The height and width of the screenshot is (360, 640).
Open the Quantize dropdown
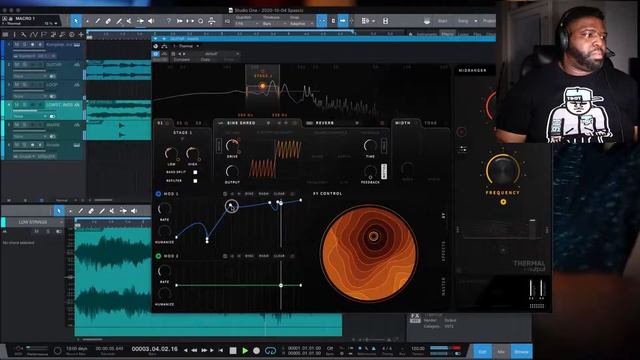pyautogui.click(x=247, y=24)
